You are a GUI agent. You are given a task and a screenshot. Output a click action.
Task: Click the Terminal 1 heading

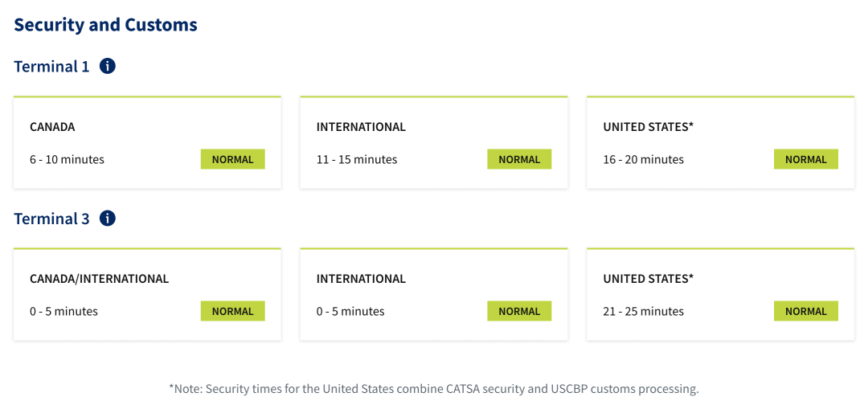[x=51, y=67]
